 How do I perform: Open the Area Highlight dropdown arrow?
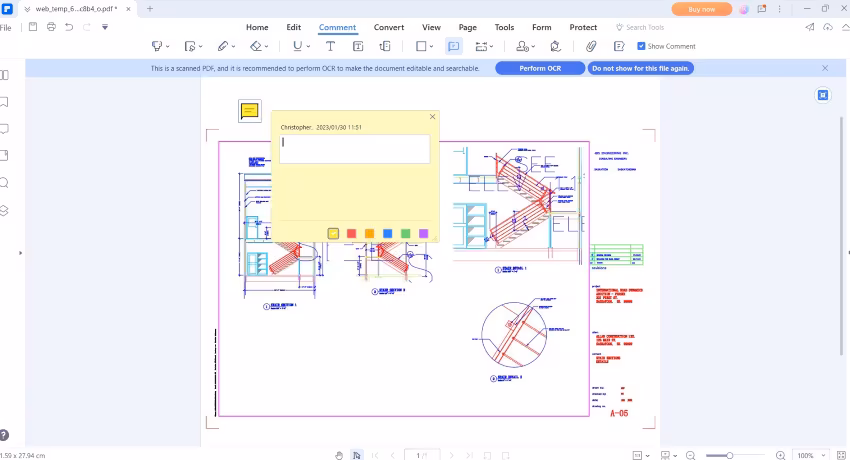[201, 47]
